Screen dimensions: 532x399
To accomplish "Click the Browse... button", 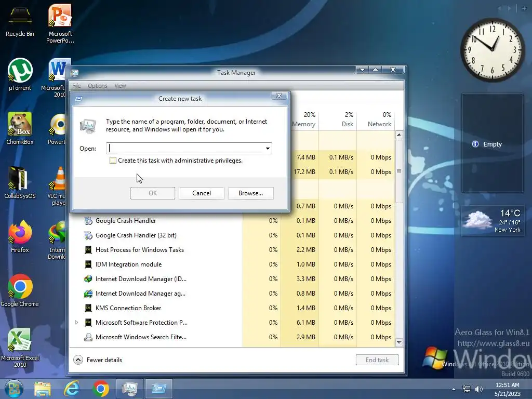I will click(251, 193).
